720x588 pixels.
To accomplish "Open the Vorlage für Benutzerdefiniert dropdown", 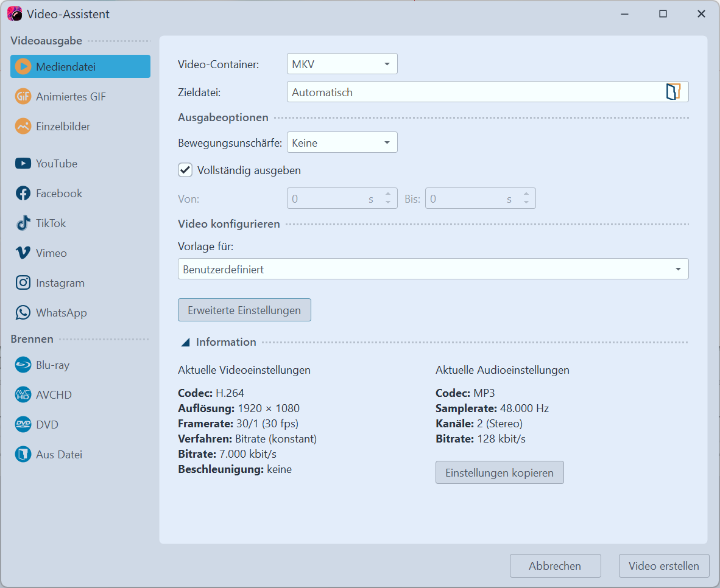I will tap(432, 269).
